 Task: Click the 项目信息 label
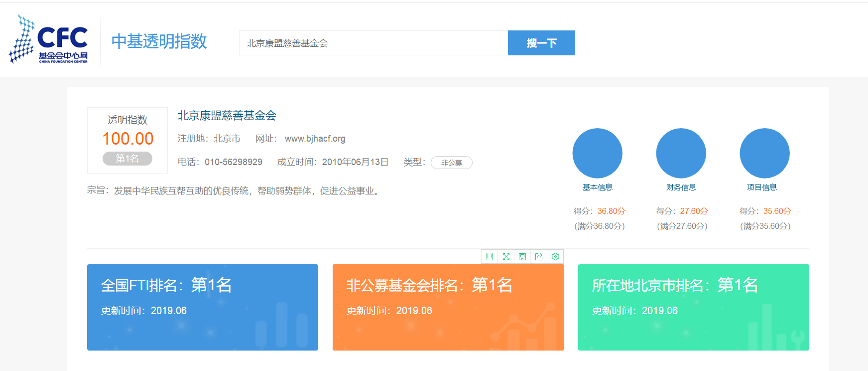[x=762, y=187]
